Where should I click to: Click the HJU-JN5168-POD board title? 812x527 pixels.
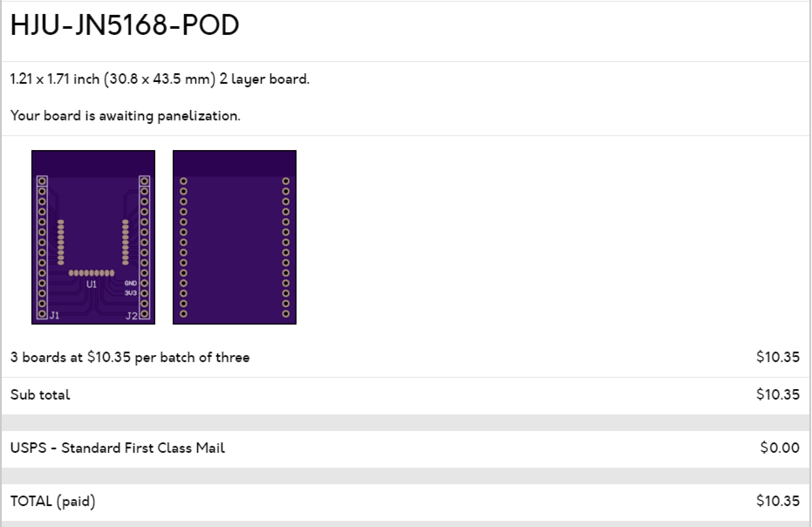125,25
